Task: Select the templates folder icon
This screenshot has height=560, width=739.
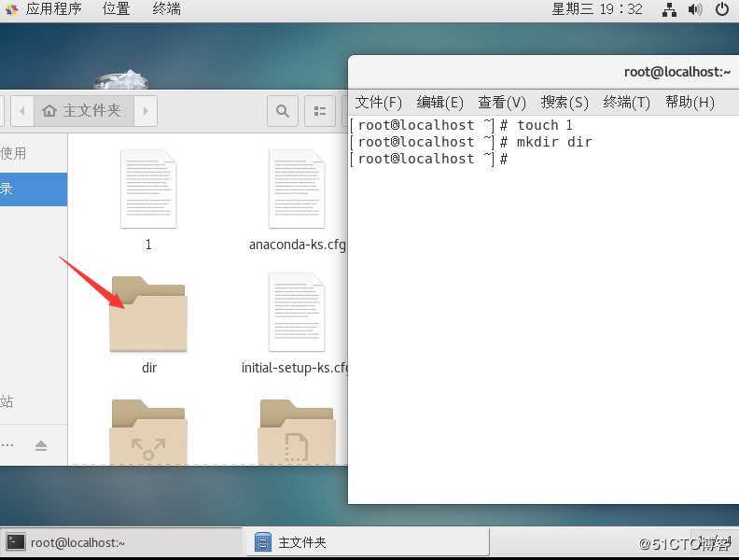Action: coord(297,431)
